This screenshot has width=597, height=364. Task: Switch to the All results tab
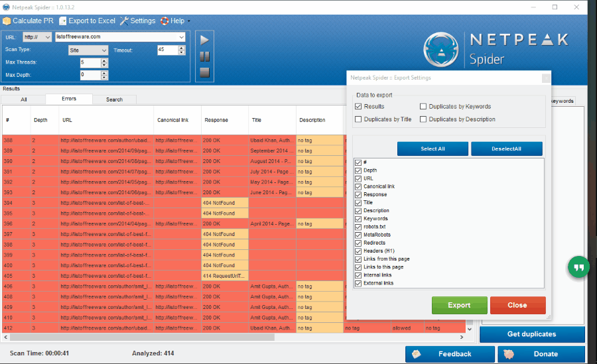click(24, 99)
